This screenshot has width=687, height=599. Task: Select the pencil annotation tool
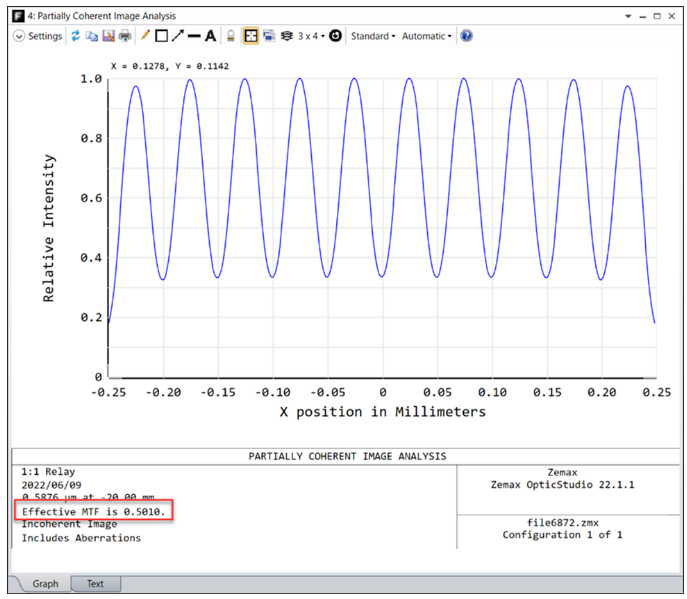(145, 35)
